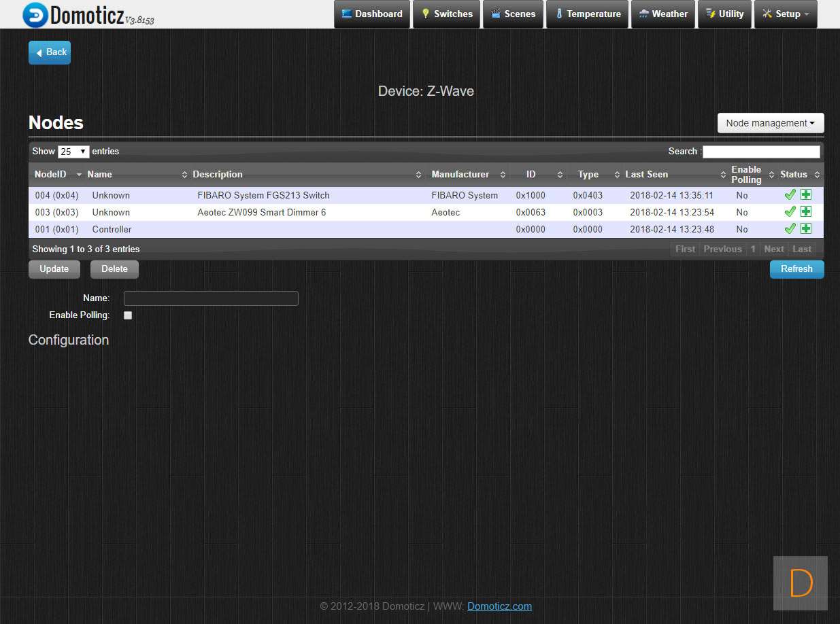840x624 pixels.
Task: Select the Aeotec ZW099 Smart Dimmer row
Action: pyautogui.click(x=261, y=212)
